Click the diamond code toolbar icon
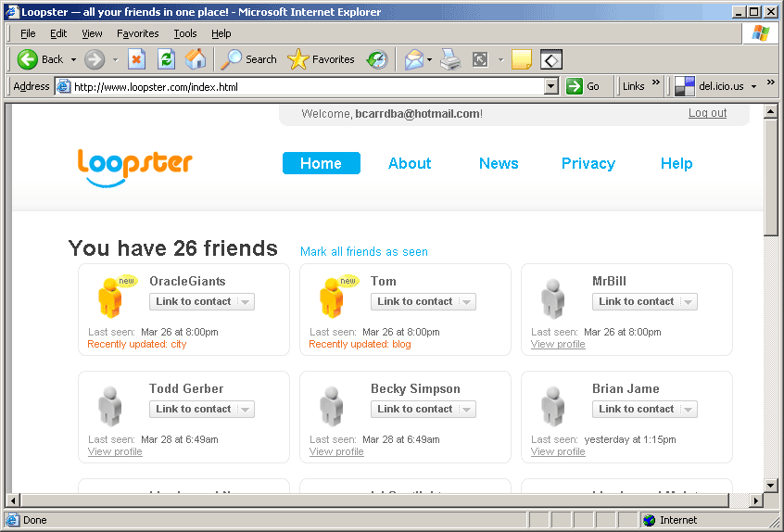The image size is (784, 532). pos(551,60)
